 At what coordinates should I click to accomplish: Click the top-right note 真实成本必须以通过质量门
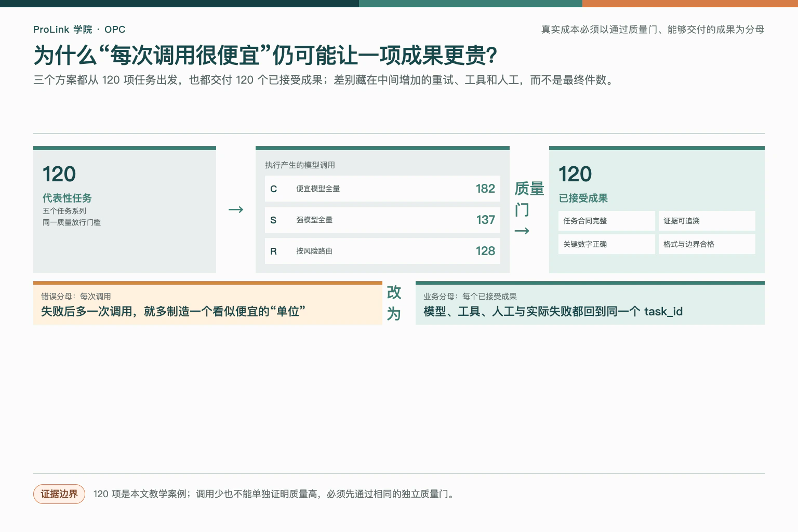653,30
